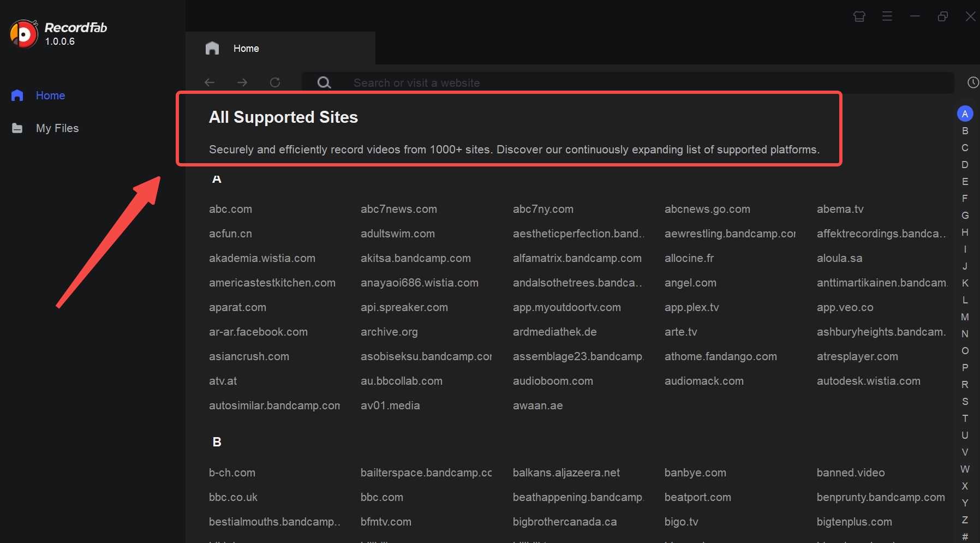Open app.plex.tv link
Image resolution: width=980 pixels, height=543 pixels.
[692, 307]
